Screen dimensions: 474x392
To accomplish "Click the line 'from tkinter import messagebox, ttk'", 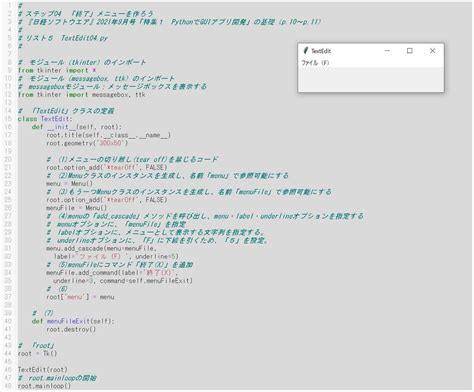I will (x=82, y=95).
